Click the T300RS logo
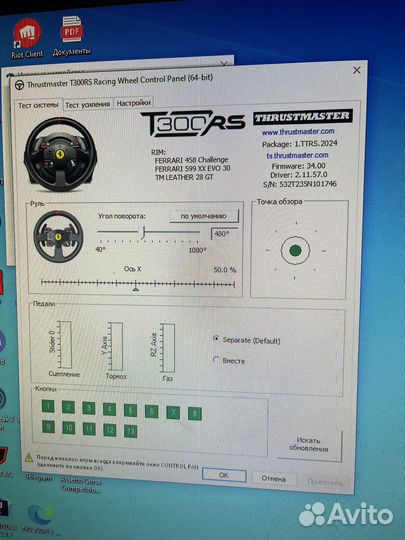405x540 pixels. 193,123
